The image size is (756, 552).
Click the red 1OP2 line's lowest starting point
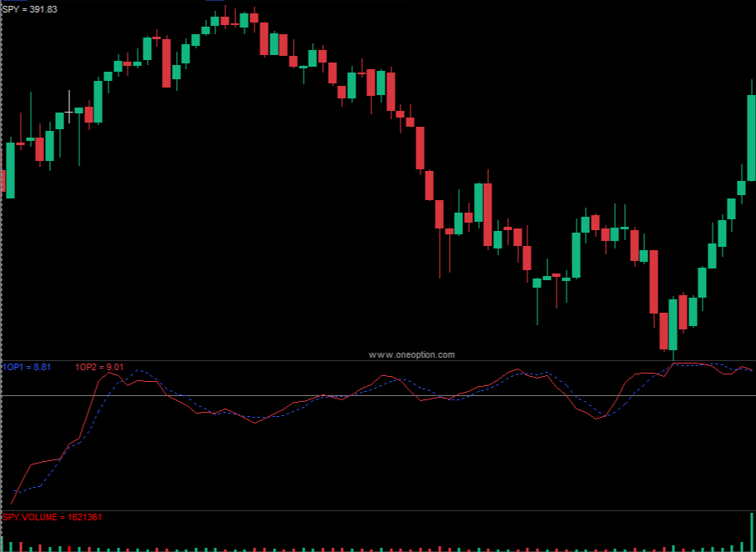click(12, 504)
